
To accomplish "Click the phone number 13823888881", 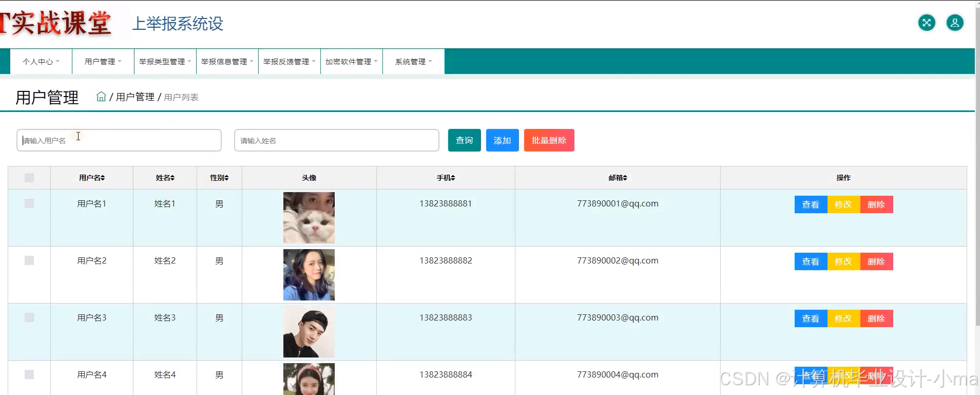I will coord(446,203).
